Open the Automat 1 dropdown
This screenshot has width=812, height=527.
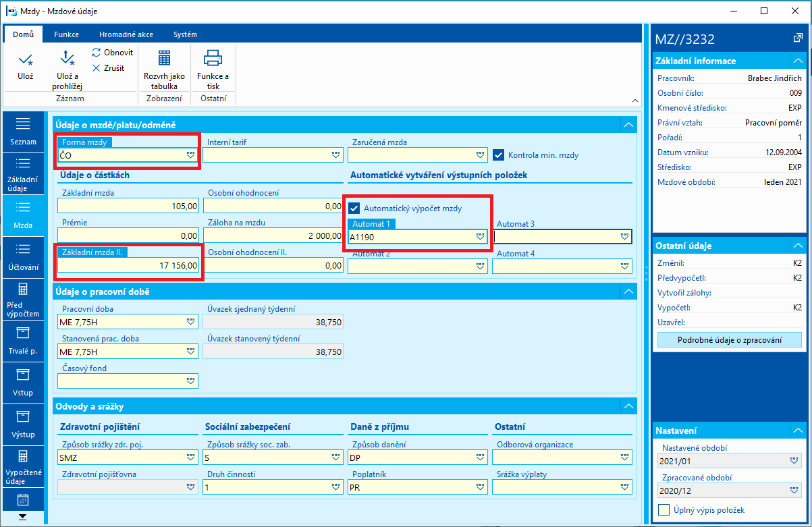(x=480, y=237)
